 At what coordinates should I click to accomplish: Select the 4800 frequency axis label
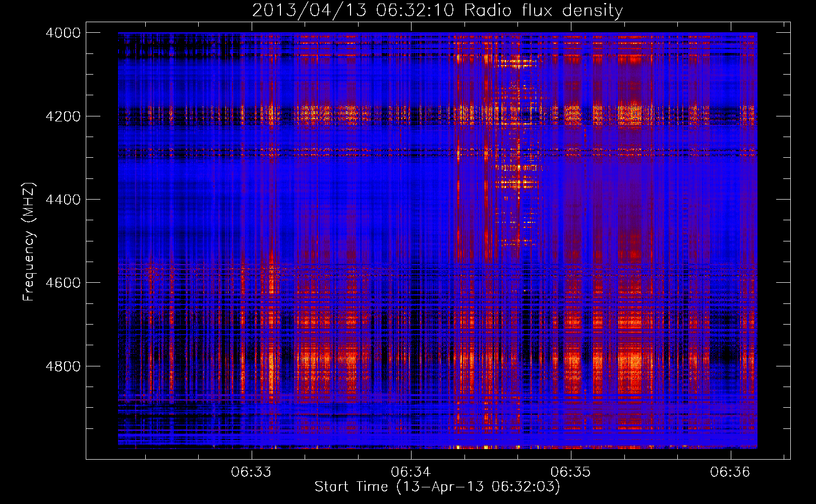pos(63,366)
